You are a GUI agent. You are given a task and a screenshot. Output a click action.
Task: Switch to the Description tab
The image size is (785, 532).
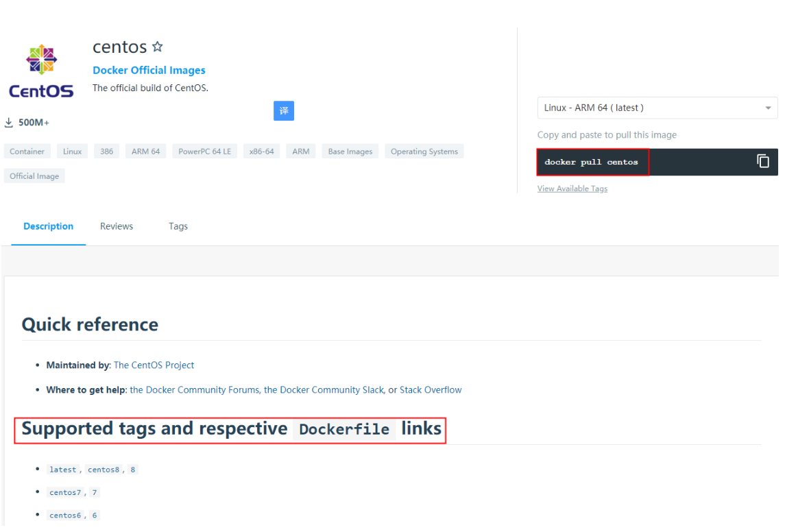point(49,226)
